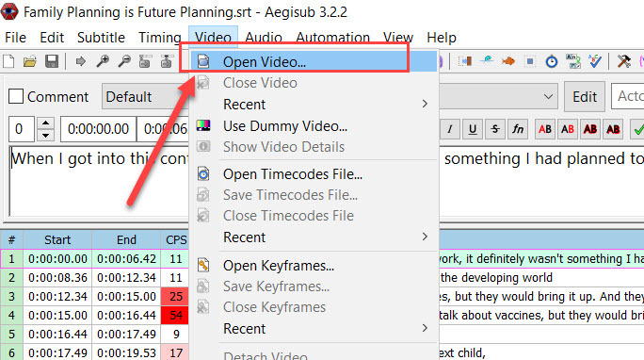Screen dimensions: 644x360
Task: Open the Options hammer-and-wrench icon
Action: [x=624, y=61]
